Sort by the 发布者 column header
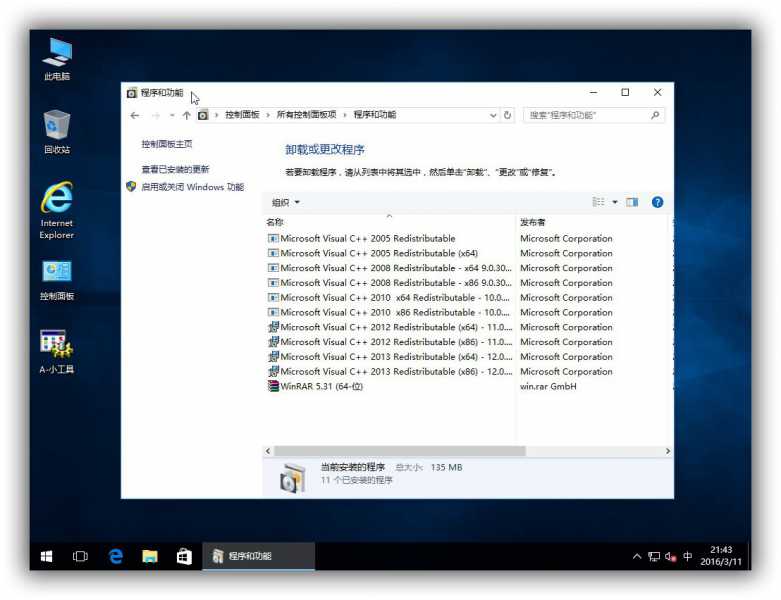This screenshot has height=600, width=781. [532, 223]
